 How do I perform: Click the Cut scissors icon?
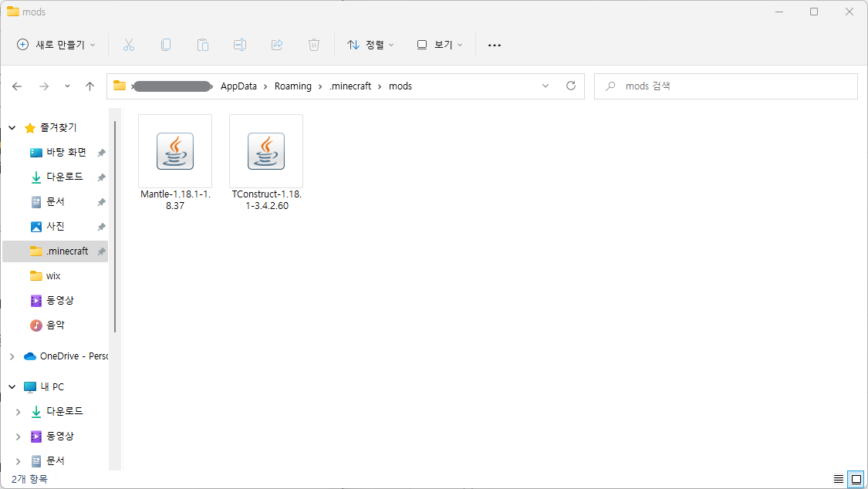pos(128,45)
